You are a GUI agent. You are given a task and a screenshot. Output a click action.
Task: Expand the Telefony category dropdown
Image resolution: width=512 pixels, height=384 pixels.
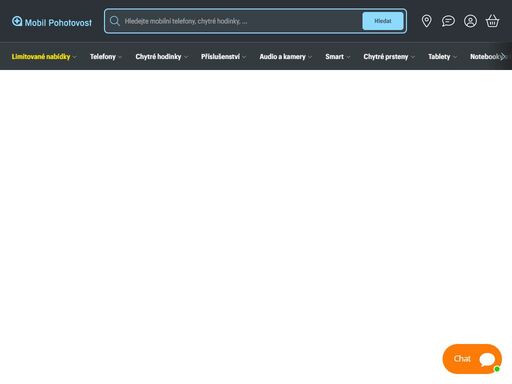[x=106, y=57]
